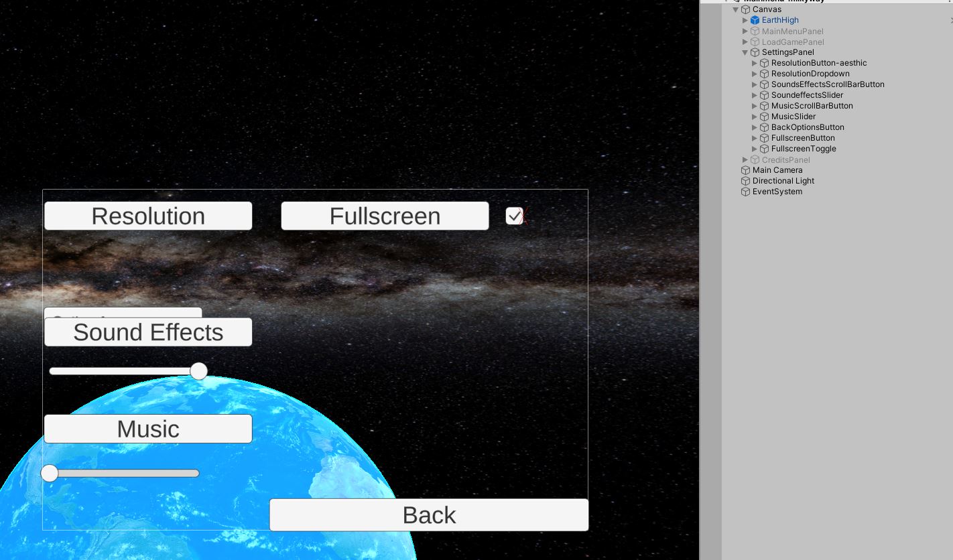Select the Canvas text in hierarchy

767,9
